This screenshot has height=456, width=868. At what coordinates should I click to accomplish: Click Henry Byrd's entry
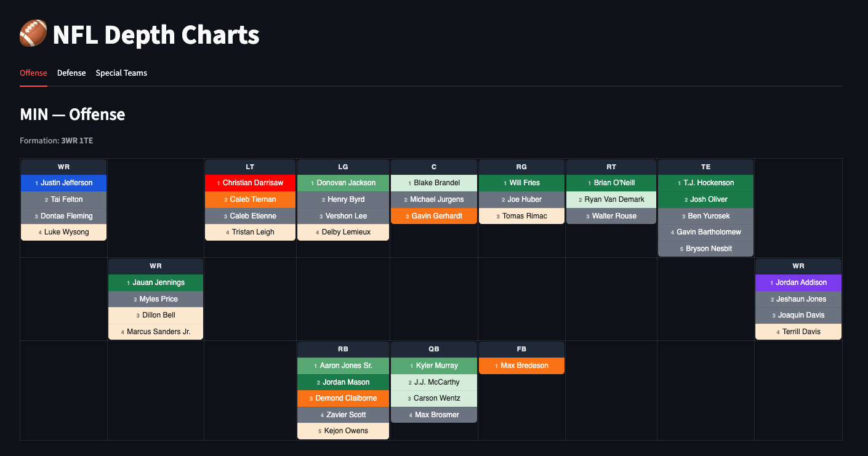pyautogui.click(x=343, y=199)
